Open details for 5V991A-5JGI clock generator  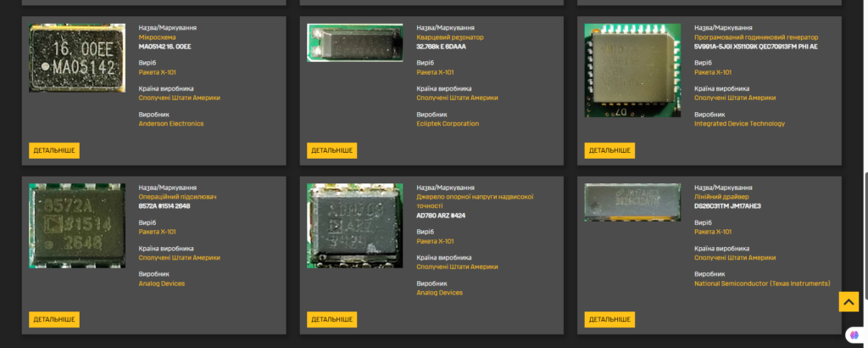pyautogui.click(x=609, y=150)
